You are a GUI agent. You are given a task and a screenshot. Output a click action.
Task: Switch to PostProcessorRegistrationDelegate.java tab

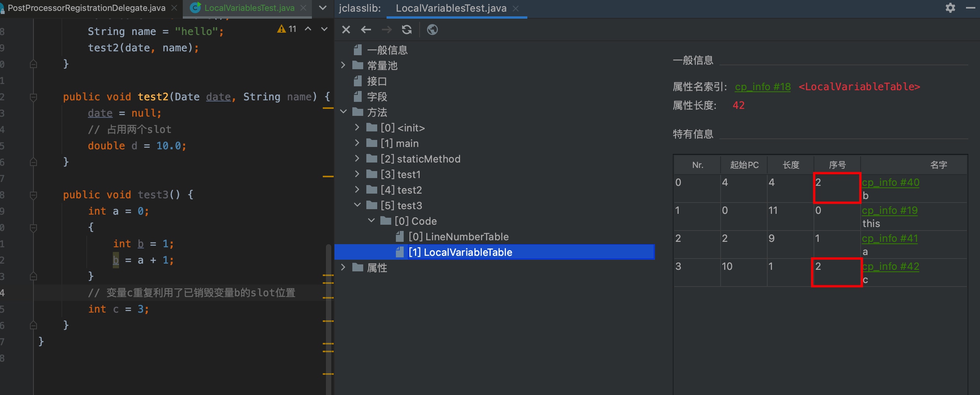86,8
